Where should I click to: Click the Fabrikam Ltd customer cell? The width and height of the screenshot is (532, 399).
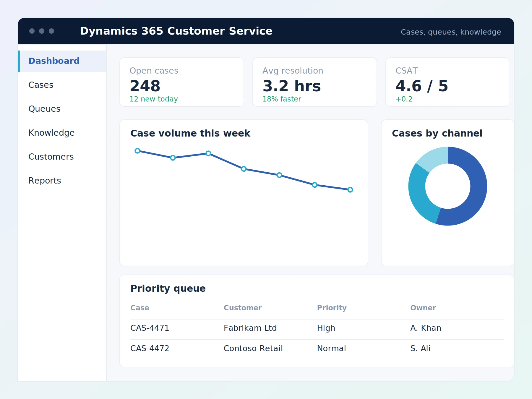[x=250, y=328]
